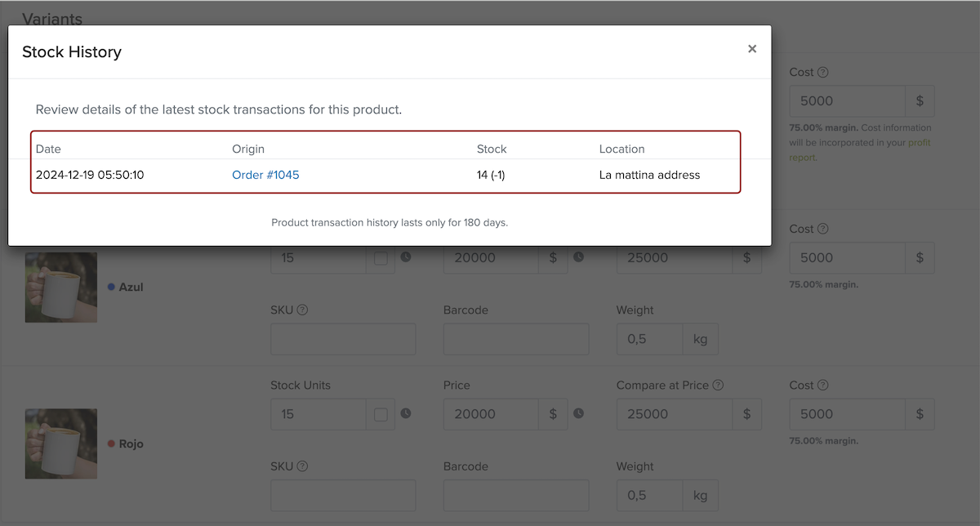The width and height of the screenshot is (980, 526).
Task: Focus the Rojo Barcode input field
Action: pos(516,496)
